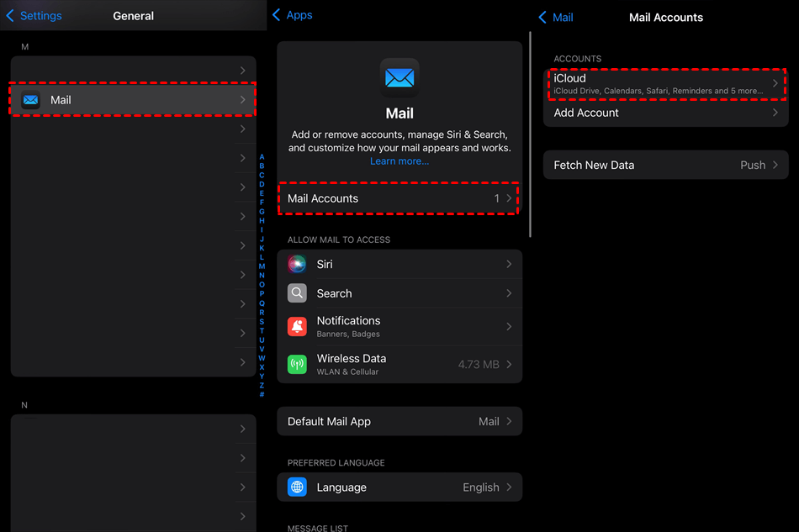Tap the blue Language globe icon
Viewport: 799px width, 532px height.
coord(297,487)
